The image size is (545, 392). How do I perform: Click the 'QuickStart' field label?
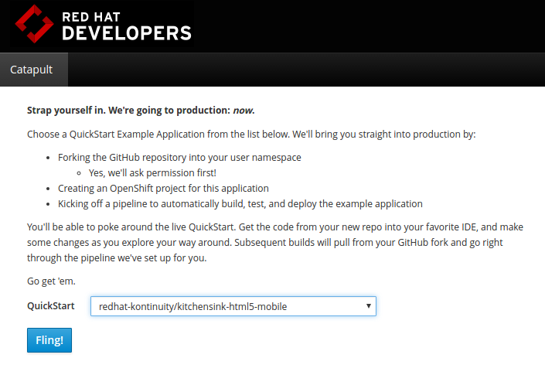(51, 306)
